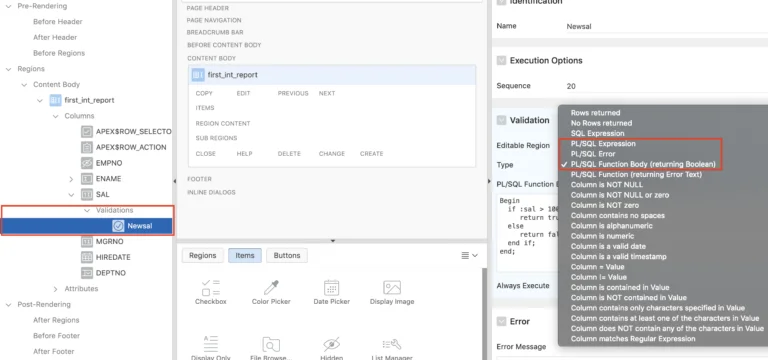Collapse the Content Body tree node
The width and height of the screenshot is (768, 360).
tap(24, 85)
